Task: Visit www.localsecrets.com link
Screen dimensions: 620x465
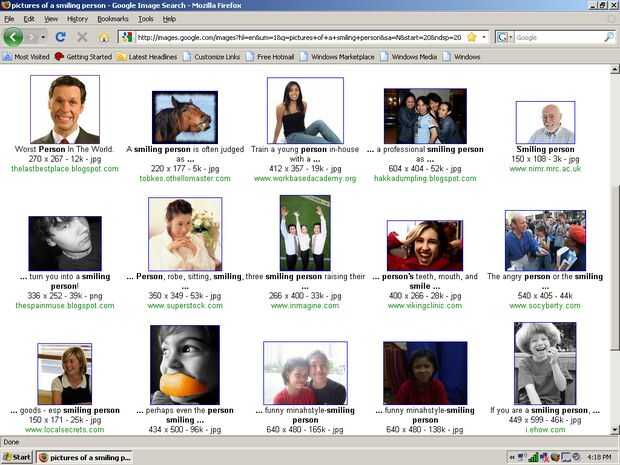Action: [x=64, y=429]
